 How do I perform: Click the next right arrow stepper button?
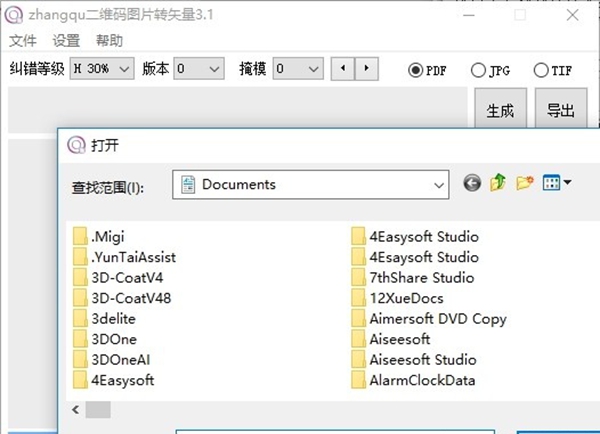pos(367,69)
